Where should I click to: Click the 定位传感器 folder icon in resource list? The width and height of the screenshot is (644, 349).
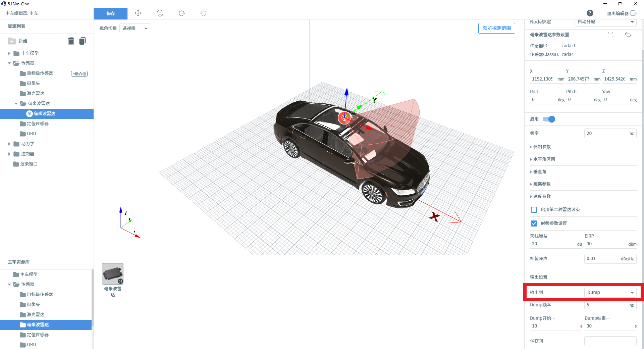coord(23,124)
